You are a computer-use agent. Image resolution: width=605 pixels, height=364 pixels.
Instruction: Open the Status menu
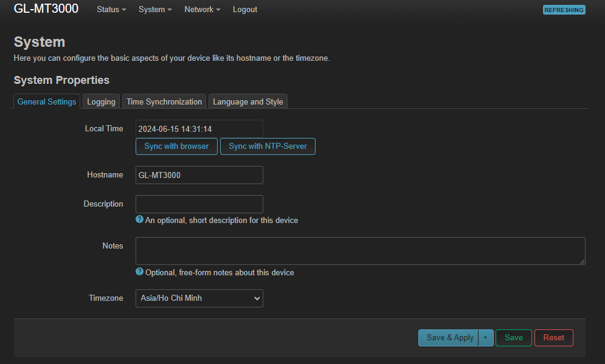tap(111, 10)
